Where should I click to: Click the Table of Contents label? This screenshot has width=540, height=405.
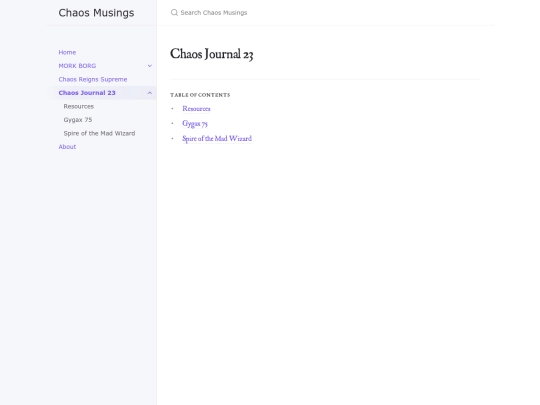[x=200, y=95]
